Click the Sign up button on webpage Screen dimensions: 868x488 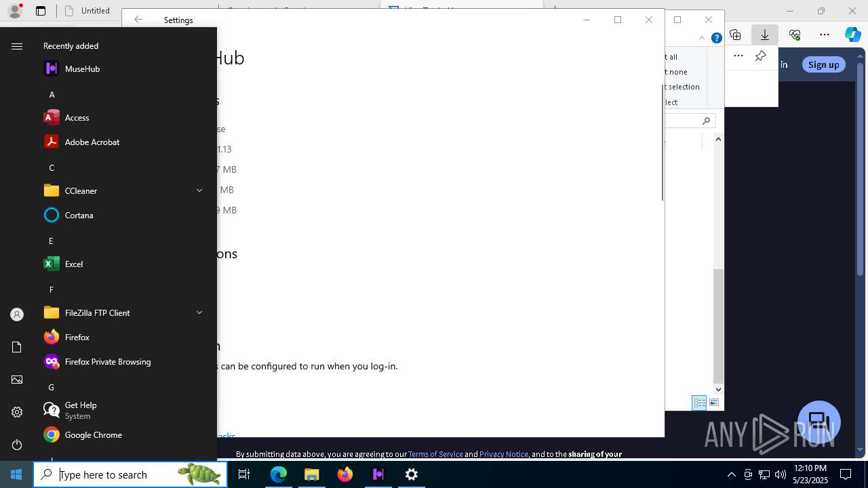click(x=823, y=64)
